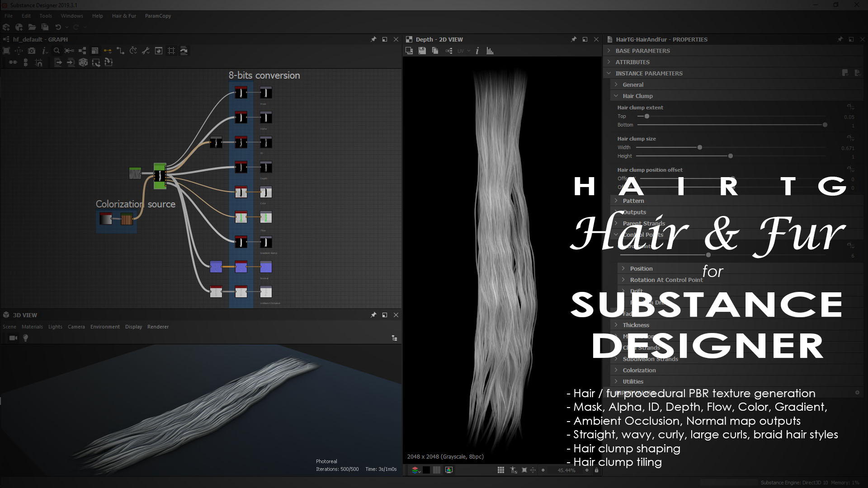Screen dimensions: 868x488
Task: Open the ParamCopy menu
Action: (x=158, y=16)
